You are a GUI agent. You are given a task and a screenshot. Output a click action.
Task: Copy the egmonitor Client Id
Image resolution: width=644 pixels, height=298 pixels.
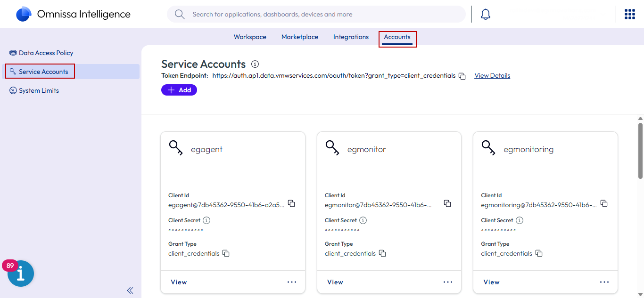point(447,204)
